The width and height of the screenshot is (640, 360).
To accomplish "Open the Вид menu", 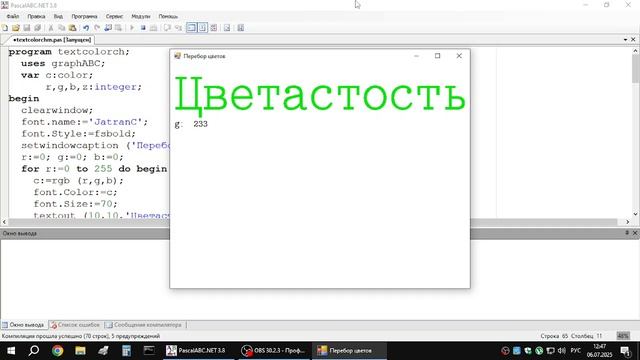I will (x=58, y=16).
